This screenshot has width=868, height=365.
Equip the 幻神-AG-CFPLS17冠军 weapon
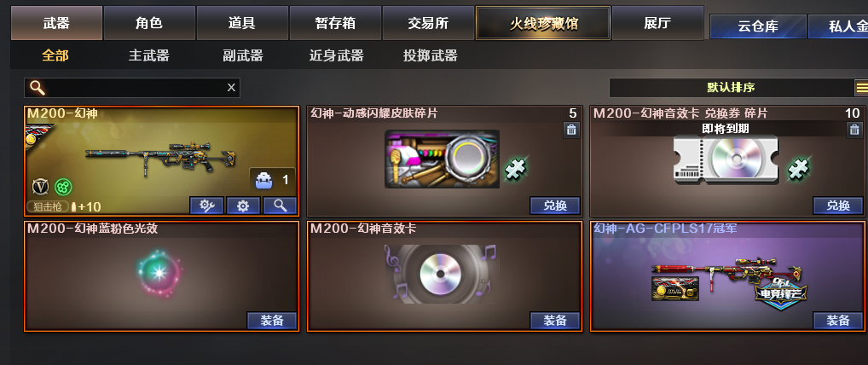coord(838,321)
